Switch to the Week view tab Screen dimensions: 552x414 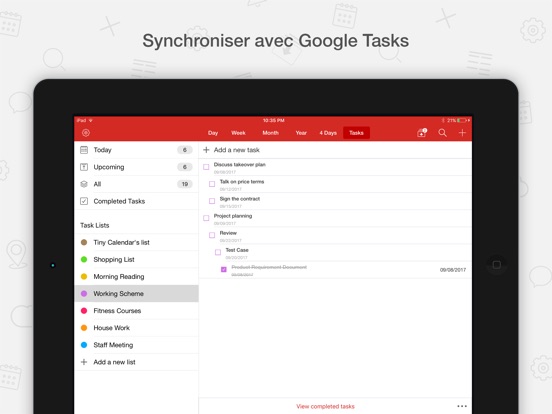(x=238, y=133)
